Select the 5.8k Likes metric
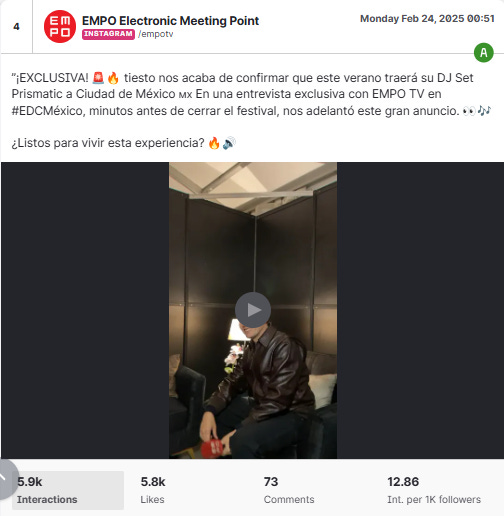Viewport: 504px width, 516px height. pyautogui.click(x=153, y=490)
